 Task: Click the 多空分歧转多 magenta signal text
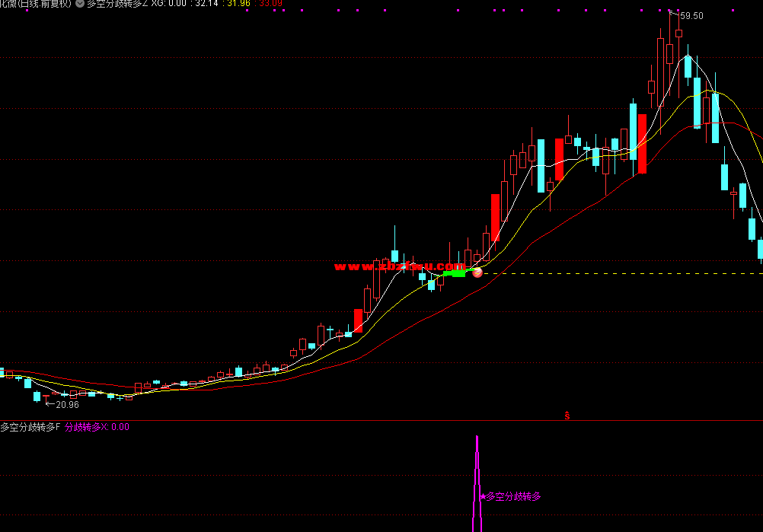514,496
